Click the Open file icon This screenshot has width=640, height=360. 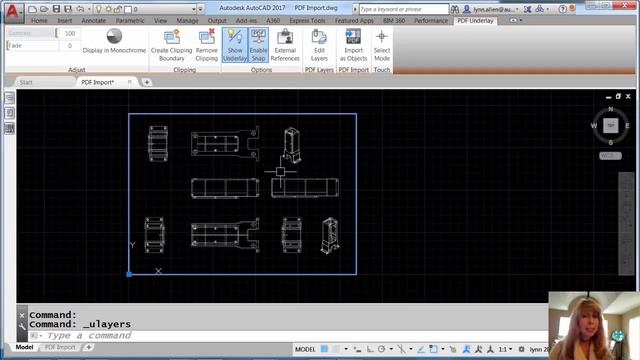click(44, 9)
